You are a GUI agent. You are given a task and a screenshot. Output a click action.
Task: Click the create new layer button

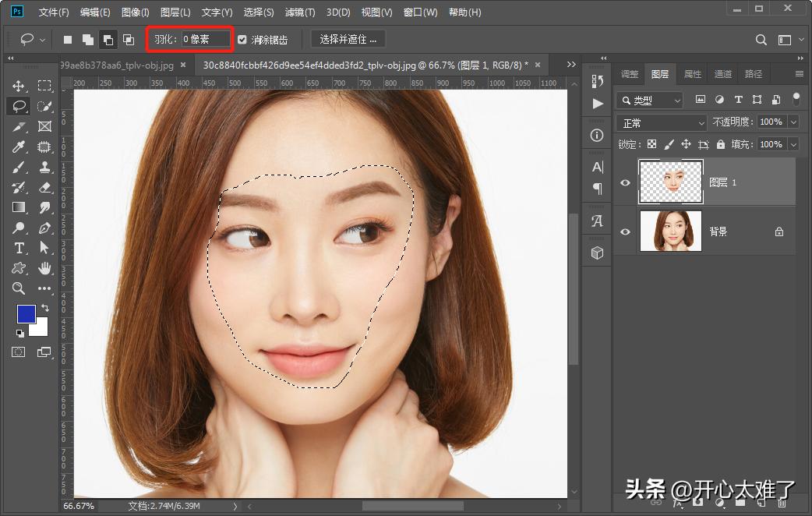pos(763,503)
